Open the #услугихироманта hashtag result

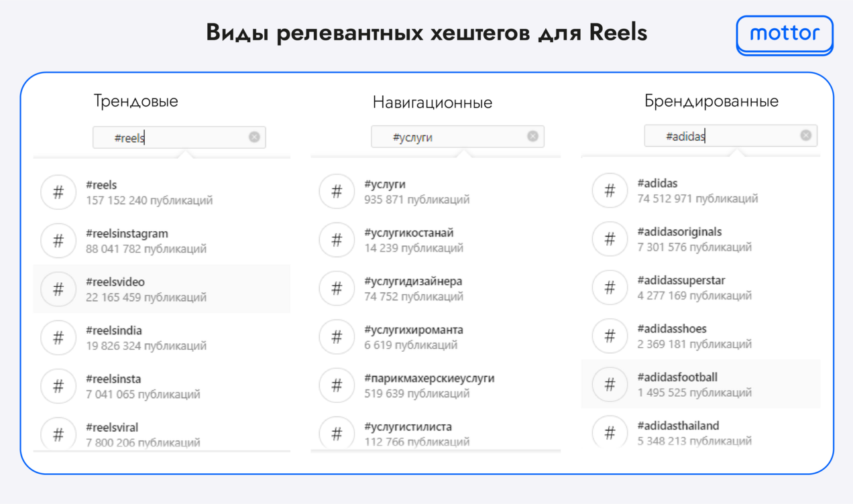tap(436, 336)
